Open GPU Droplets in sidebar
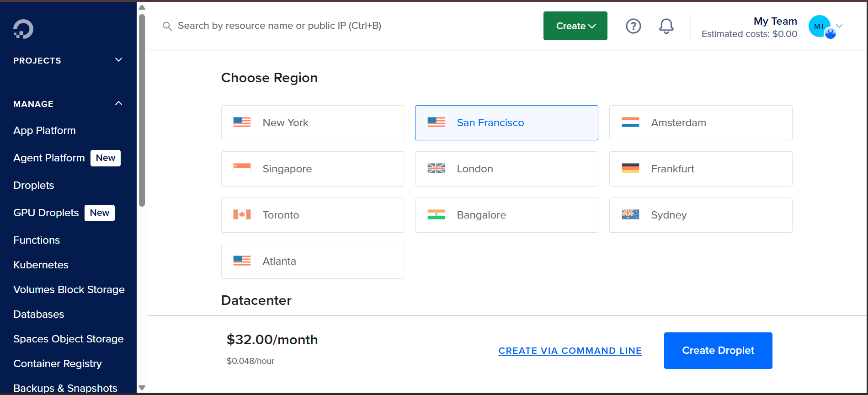 click(46, 213)
